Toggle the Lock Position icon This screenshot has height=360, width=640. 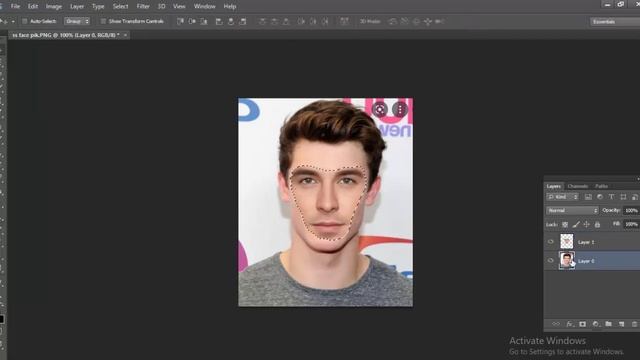coord(587,224)
